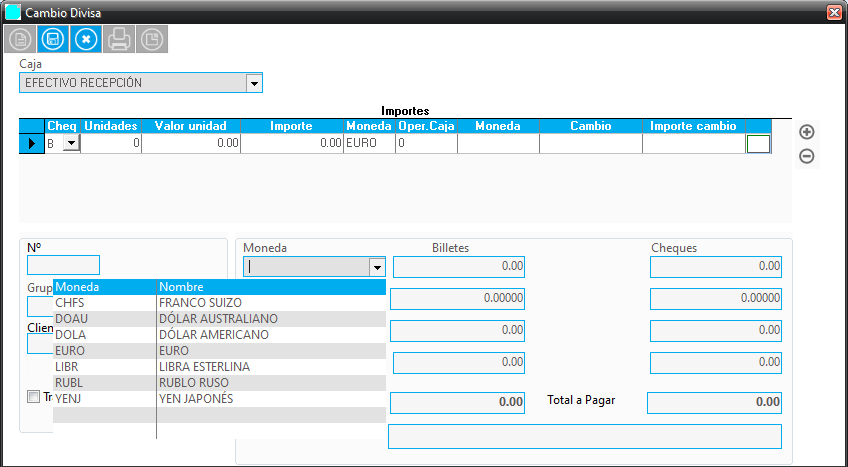Click the Cheques 0.00000 rate field
The image size is (848, 467).
[x=716, y=299]
